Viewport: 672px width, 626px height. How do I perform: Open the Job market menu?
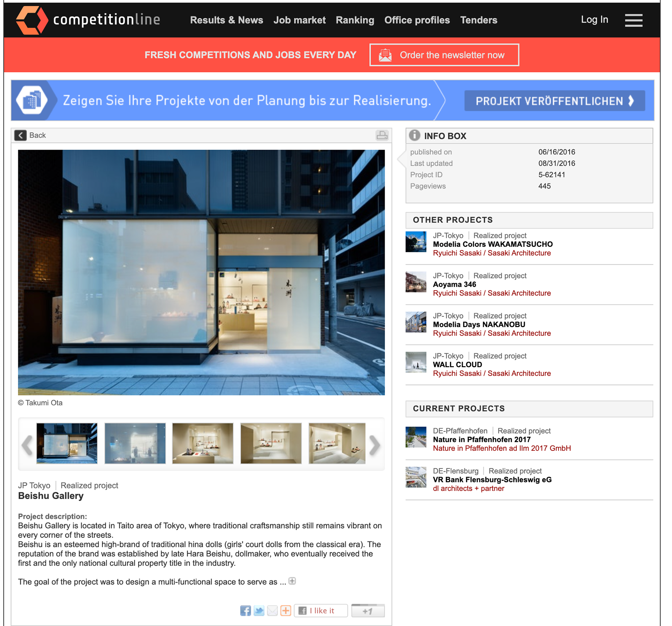tap(299, 20)
